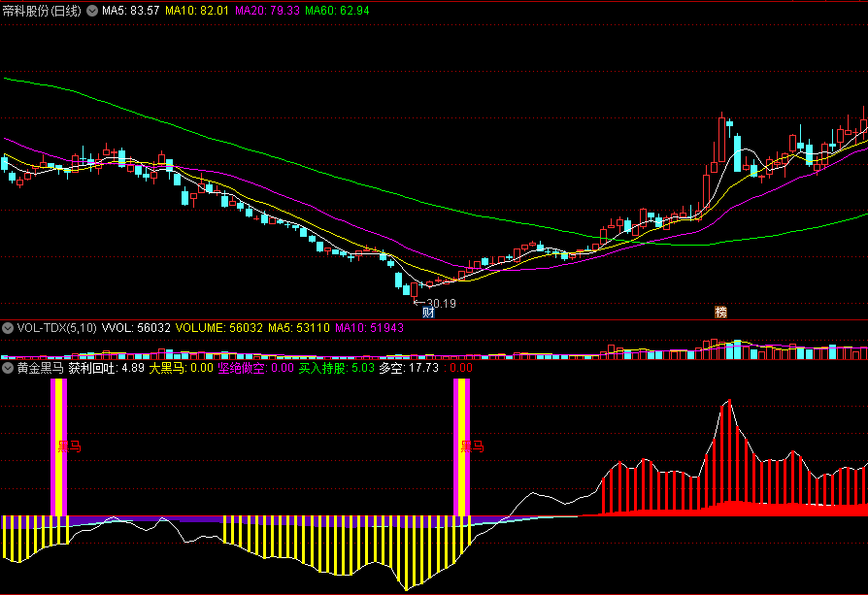Click the MA60: 62.94 label
Screen dimensions: 868x595
click(337, 11)
